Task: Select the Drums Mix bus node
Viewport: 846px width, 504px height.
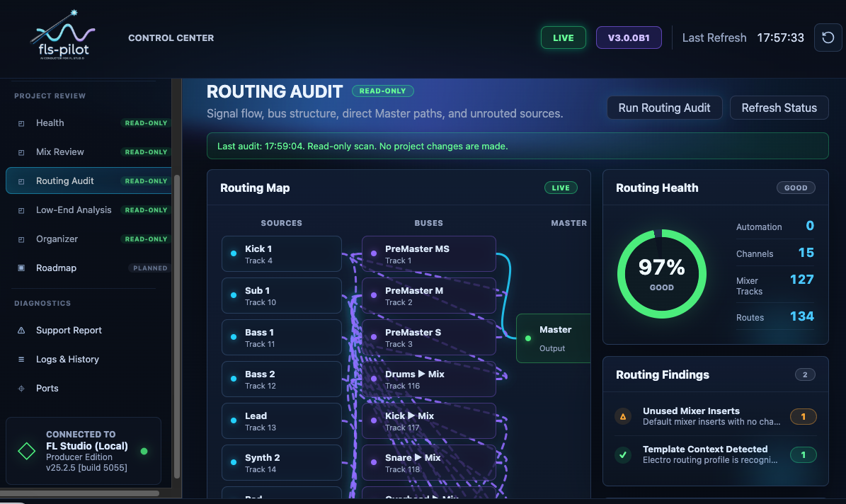Action: coord(429,379)
